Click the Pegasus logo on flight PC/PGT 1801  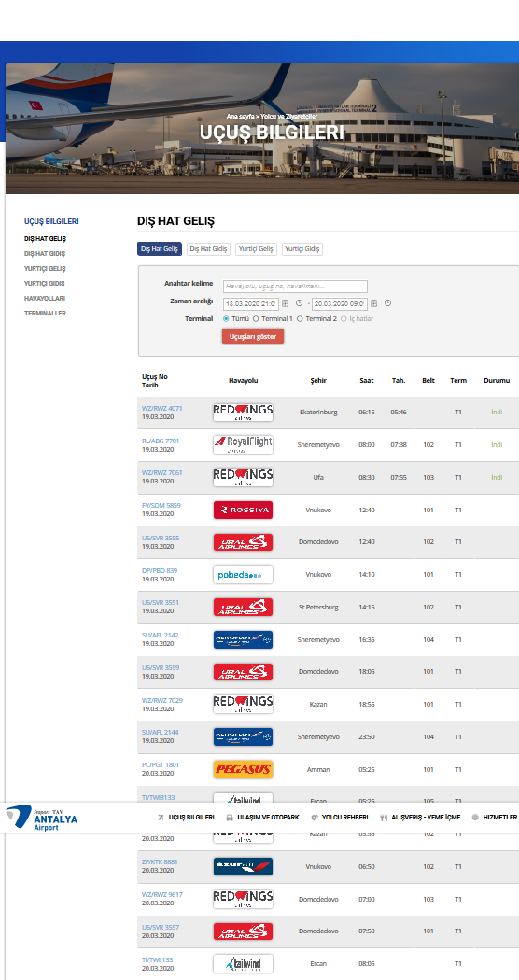click(243, 769)
